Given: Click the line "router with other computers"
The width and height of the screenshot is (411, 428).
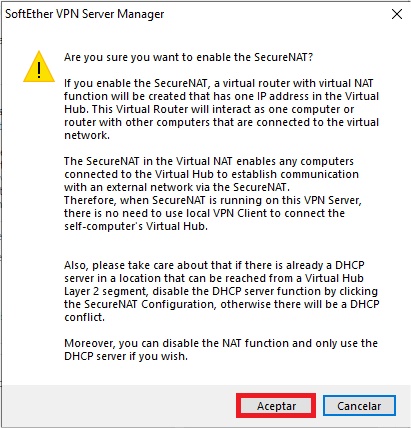Looking at the screenshot, I should point(221,122).
